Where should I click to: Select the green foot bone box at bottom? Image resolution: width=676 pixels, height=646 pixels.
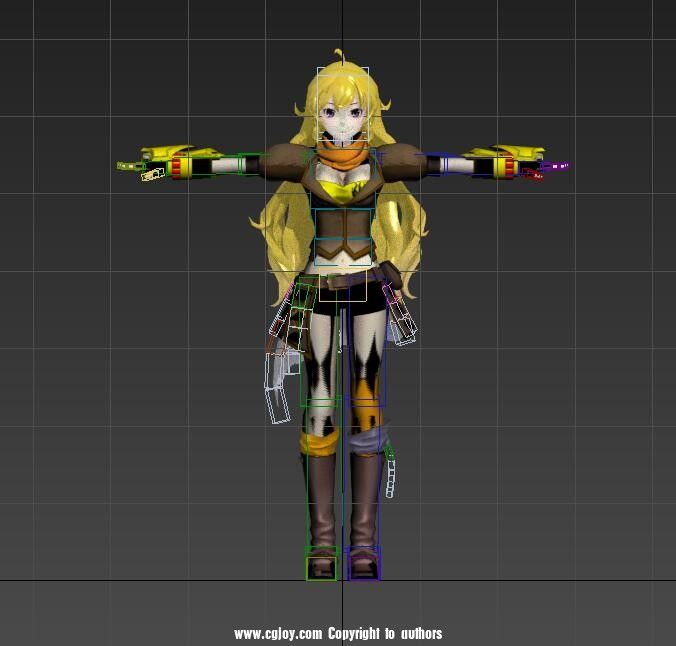click(321, 568)
